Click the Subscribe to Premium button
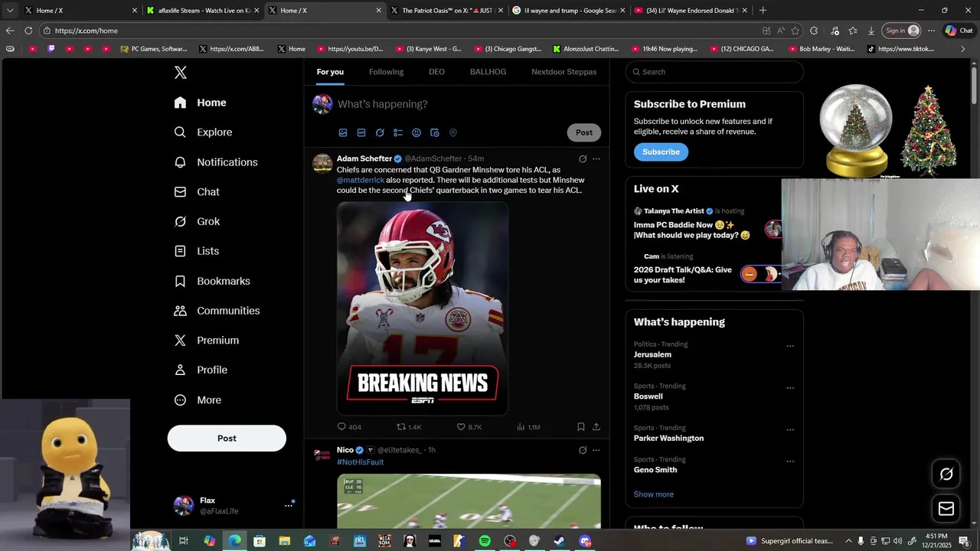Image resolution: width=980 pixels, height=551 pixels. point(661,152)
